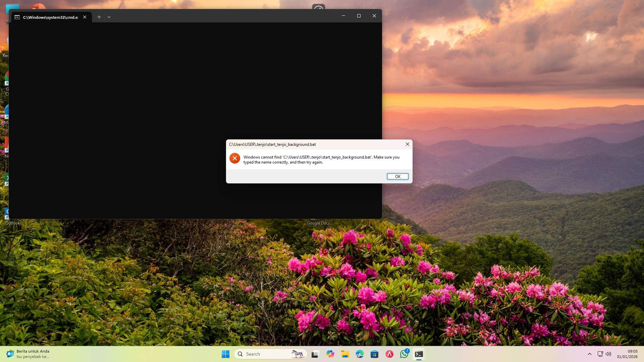Screen dimensions: 644x362
Task: Open WhatsApp from the taskbar
Action: 404,354
